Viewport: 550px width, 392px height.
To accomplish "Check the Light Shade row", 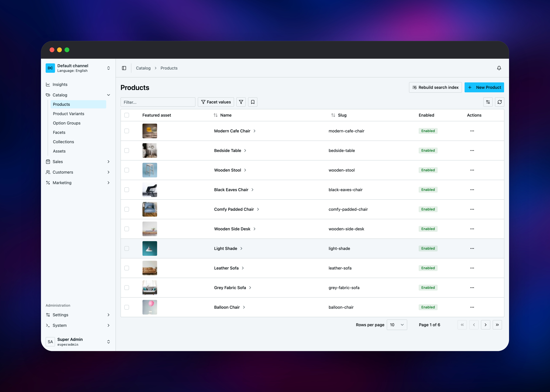I will (x=127, y=248).
